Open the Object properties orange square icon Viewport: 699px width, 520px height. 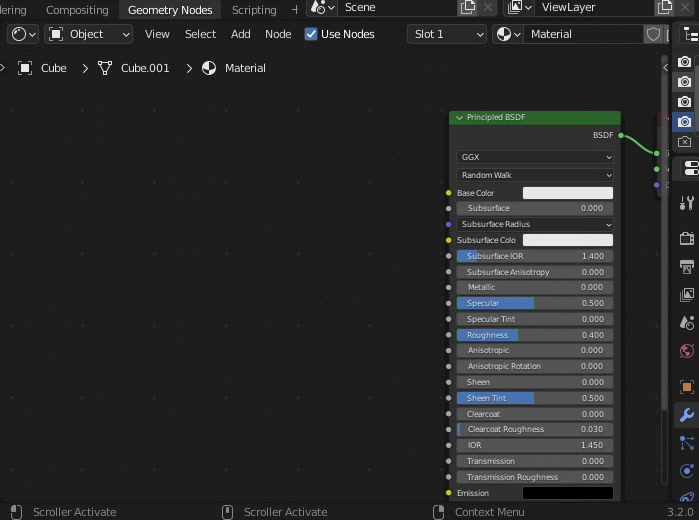(x=686, y=386)
